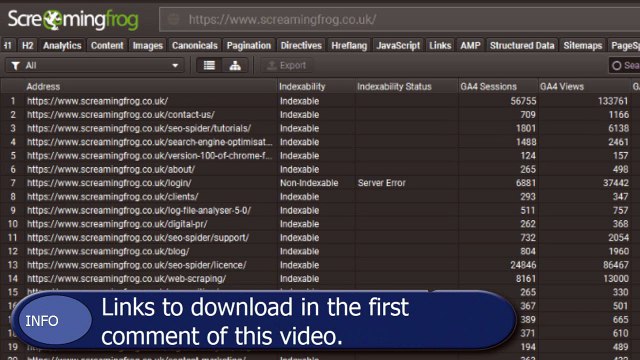Select the log-file-analyser-5-0 URL row
Image resolution: width=640 pixels, height=360 pixels.
[x=139, y=210]
